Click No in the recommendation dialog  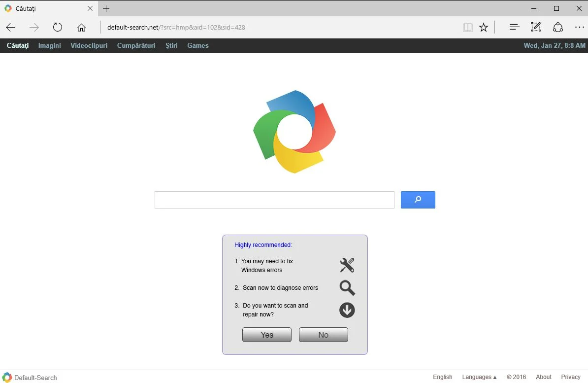323,335
